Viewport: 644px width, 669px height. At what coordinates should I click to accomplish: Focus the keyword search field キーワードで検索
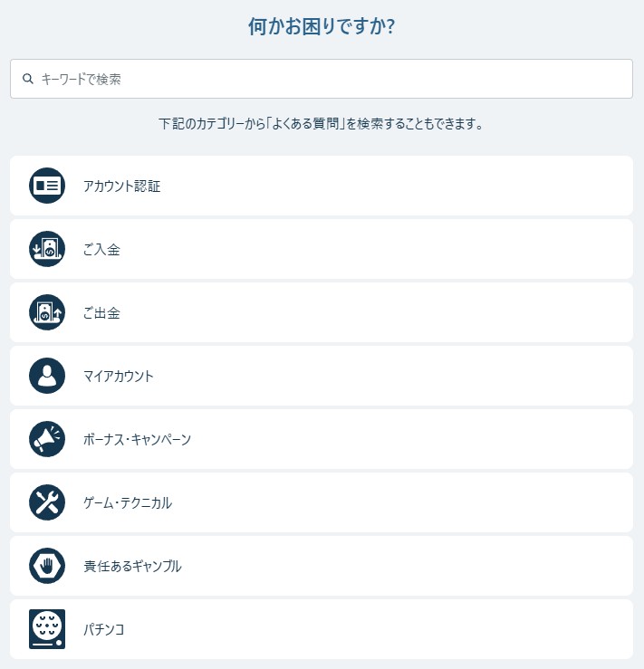coord(322,79)
